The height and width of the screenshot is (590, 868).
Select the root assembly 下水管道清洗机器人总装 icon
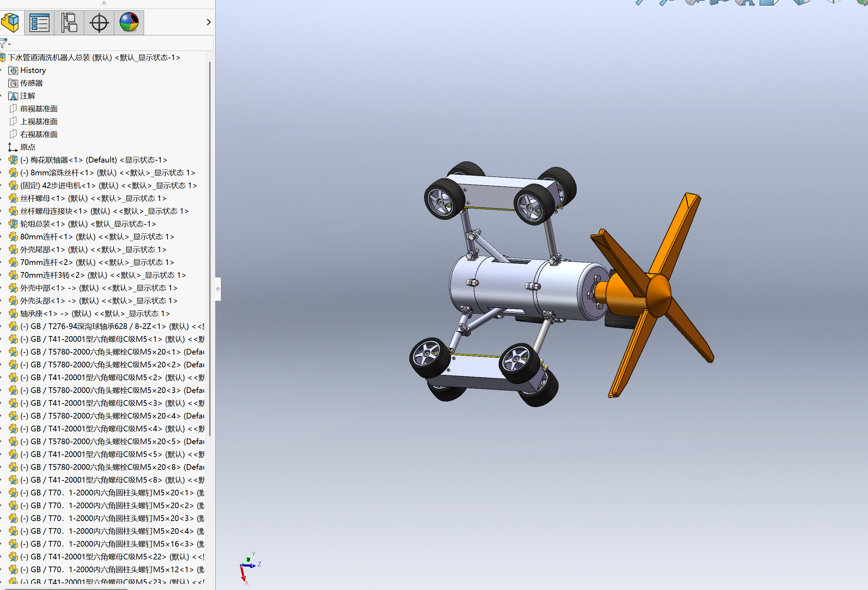(2, 58)
